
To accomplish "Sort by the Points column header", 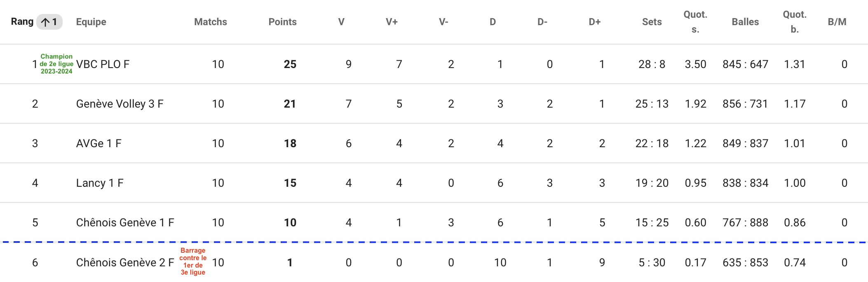I will (x=283, y=22).
